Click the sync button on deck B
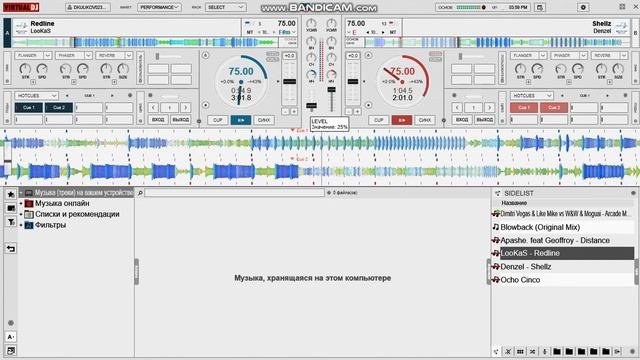 pos(425,120)
